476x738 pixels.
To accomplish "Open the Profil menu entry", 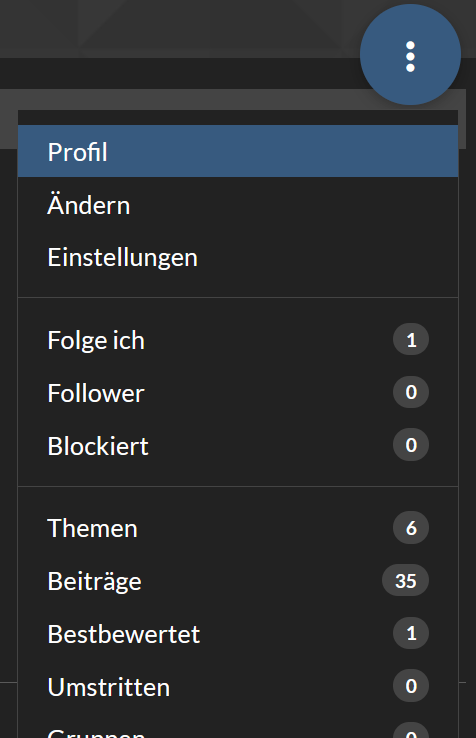I will (x=238, y=152).
